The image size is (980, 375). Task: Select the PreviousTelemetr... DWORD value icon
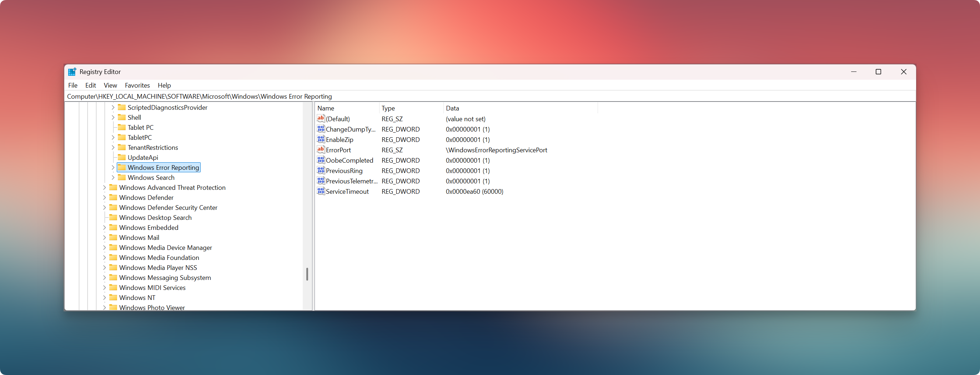321,181
